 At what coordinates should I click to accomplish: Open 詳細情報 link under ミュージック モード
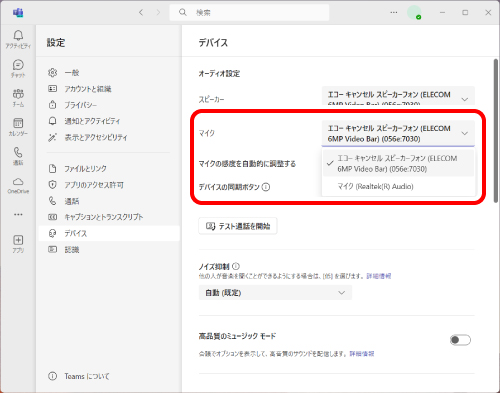tap(362, 354)
